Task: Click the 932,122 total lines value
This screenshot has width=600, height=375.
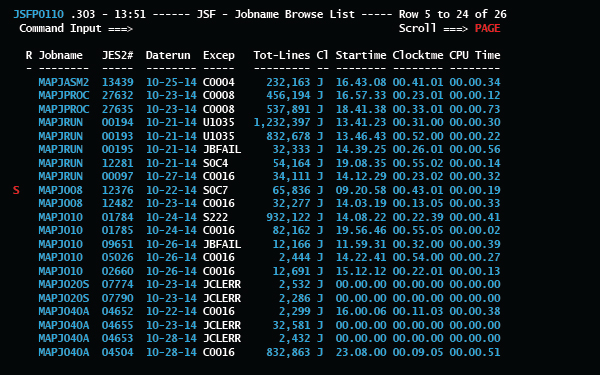Action: [288, 218]
